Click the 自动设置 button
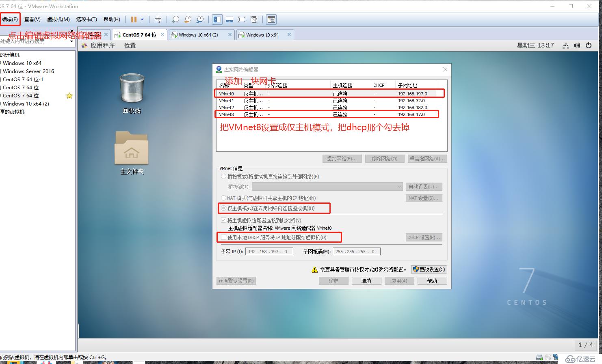The image size is (602, 364). [424, 187]
